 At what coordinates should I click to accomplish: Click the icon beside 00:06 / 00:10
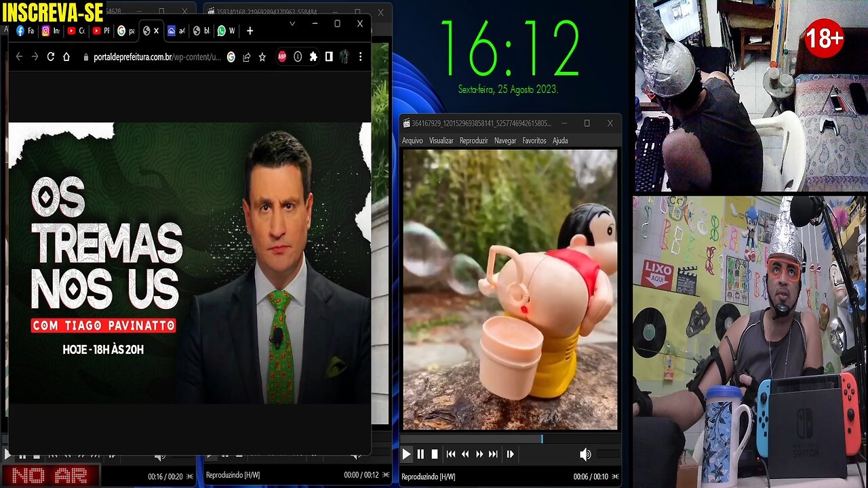(x=615, y=476)
